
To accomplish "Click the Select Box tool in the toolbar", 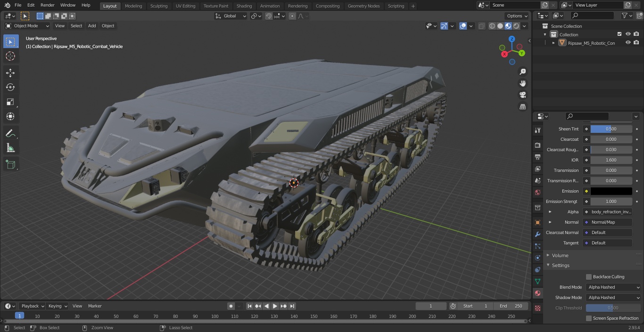I will (x=10, y=41).
